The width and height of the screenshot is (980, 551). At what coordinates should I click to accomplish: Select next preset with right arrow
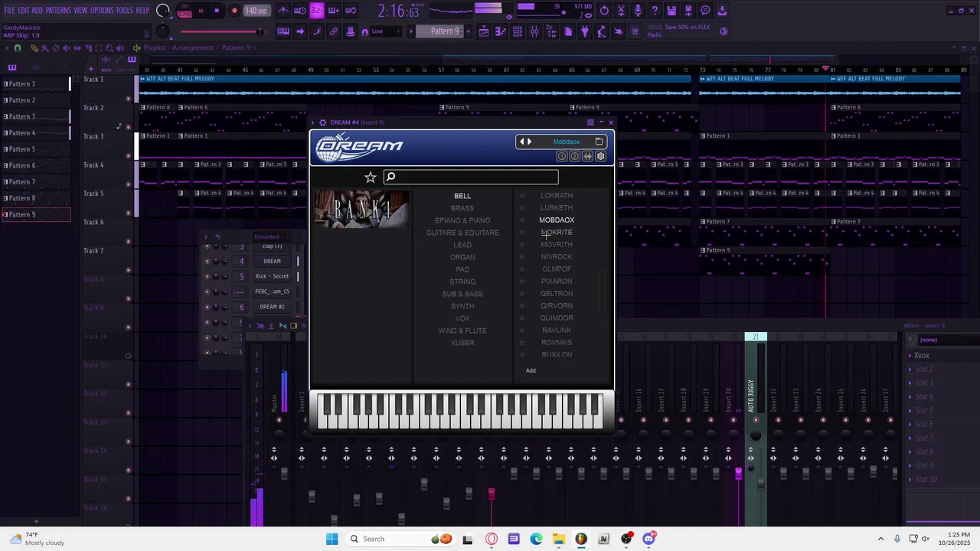pyautogui.click(x=529, y=142)
